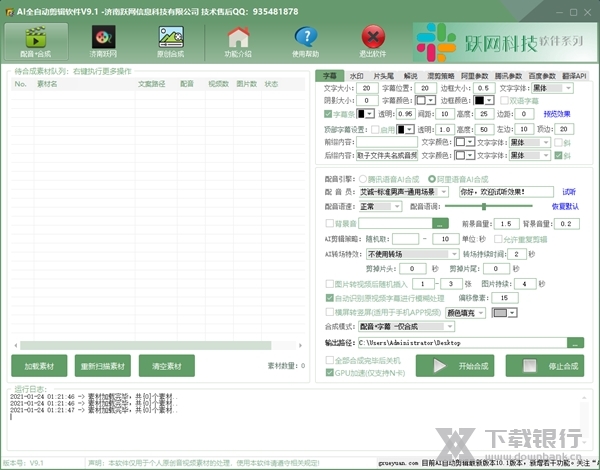The width and height of the screenshot is (600, 470).
Task: Adjust the 配音语调 slider handle
Action: (x=484, y=206)
